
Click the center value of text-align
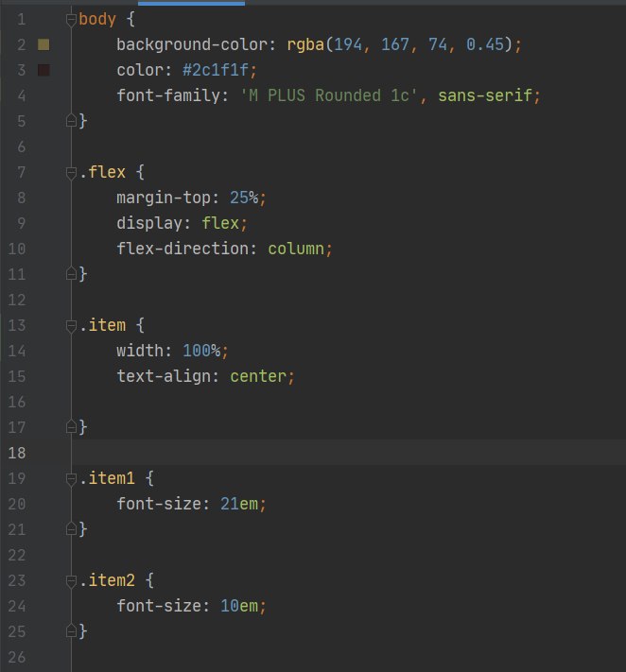258,376
